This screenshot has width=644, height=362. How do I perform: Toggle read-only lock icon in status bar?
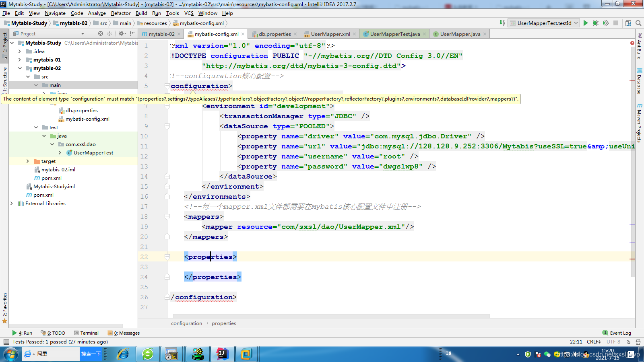pos(628,342)
